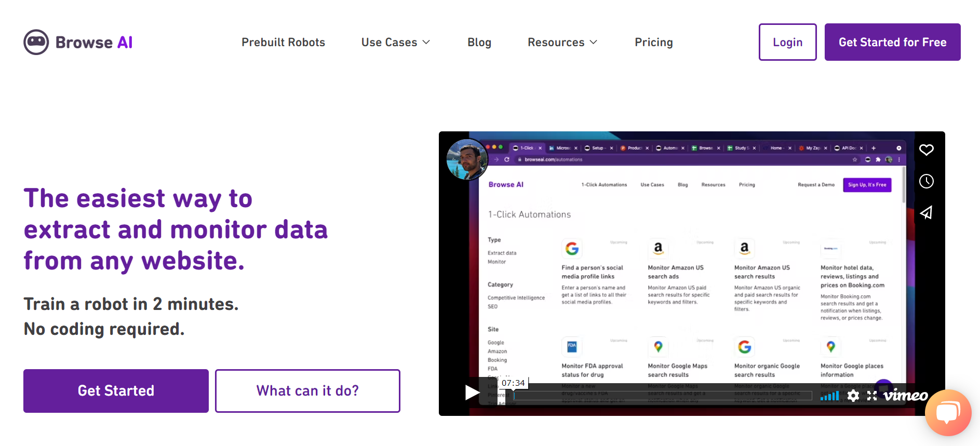
Task: Click the Login button
Action: coord(787,42)
